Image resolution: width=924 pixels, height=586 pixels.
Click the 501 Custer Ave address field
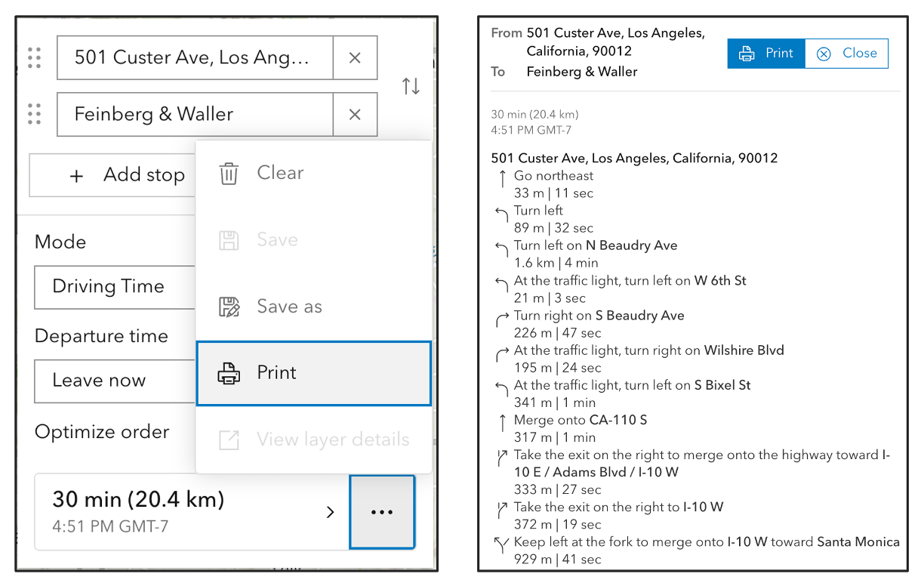[x=195, y=57]
